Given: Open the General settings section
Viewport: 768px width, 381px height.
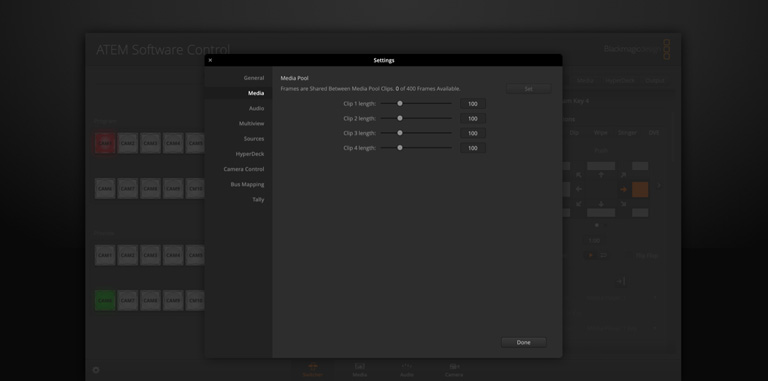Looking at the screenshot, I should click(254, 78).
